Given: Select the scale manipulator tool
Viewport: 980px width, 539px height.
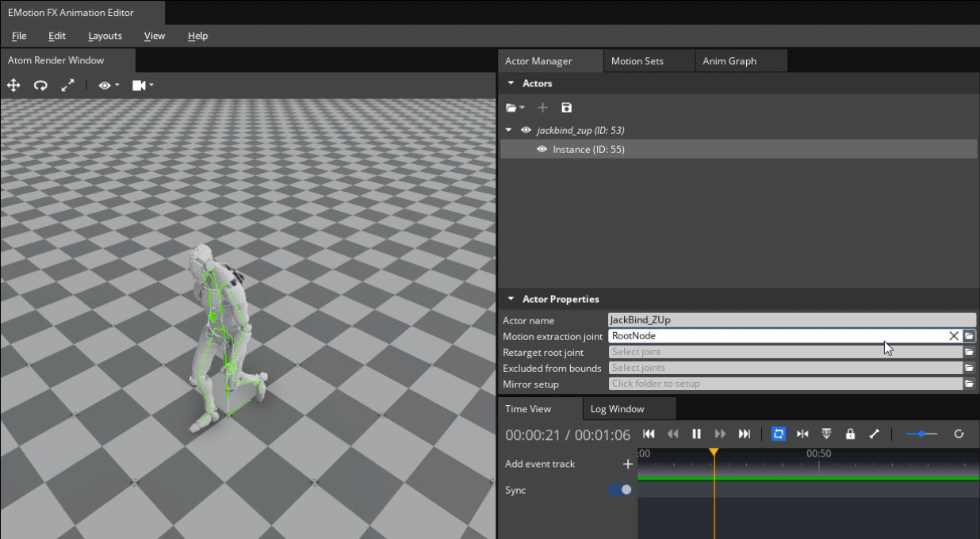Looking at the screenshot, I should click(x=67, y=86).
